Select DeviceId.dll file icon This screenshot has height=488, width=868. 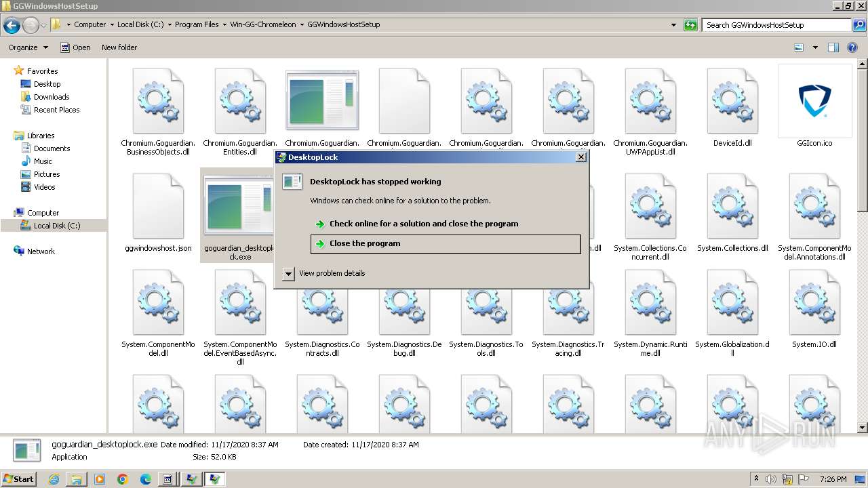point(732,100)
